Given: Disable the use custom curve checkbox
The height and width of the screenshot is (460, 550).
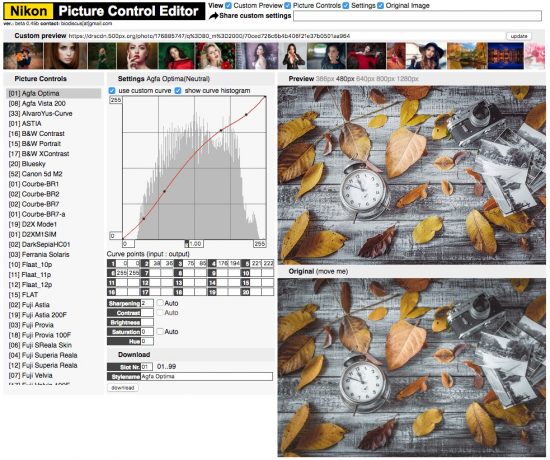Looking at the screenshot, I should 112,91.
